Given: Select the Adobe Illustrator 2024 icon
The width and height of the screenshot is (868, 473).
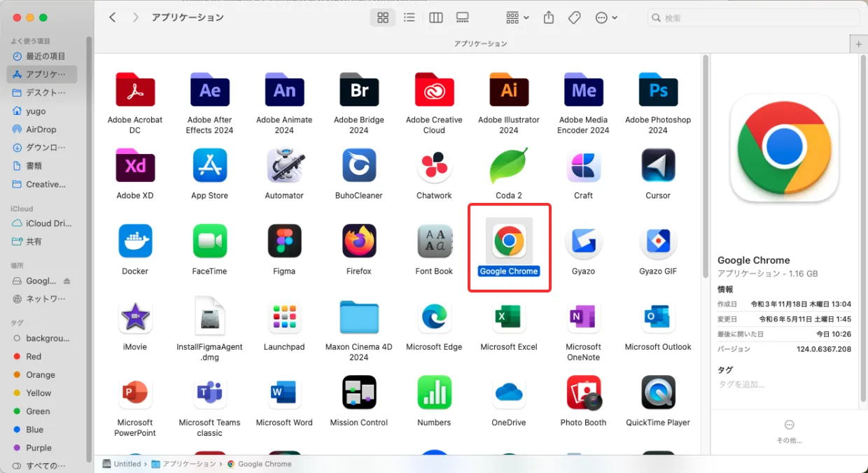Looking at the screenshot, I should pos(509,90).
